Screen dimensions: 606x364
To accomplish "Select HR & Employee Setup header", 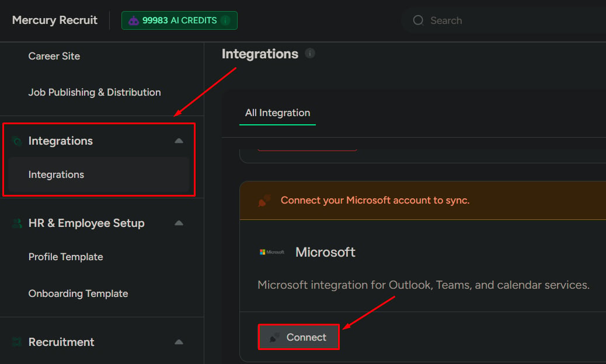I will pos(86,223).
